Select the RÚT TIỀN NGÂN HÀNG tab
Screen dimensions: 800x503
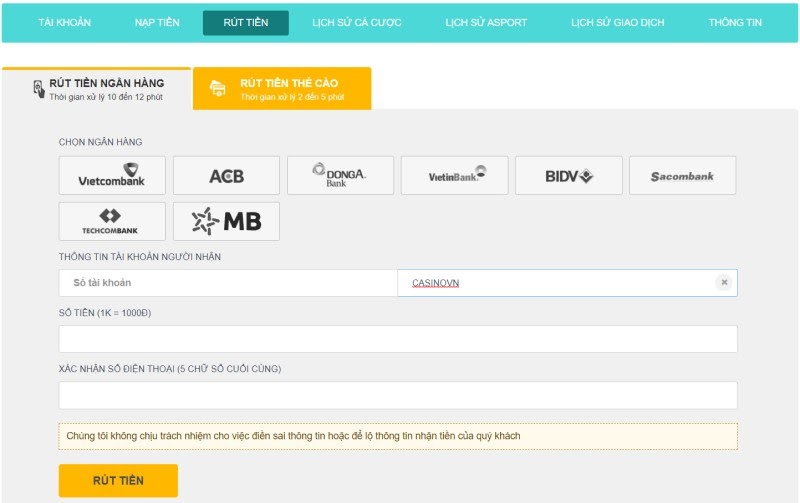97,89
